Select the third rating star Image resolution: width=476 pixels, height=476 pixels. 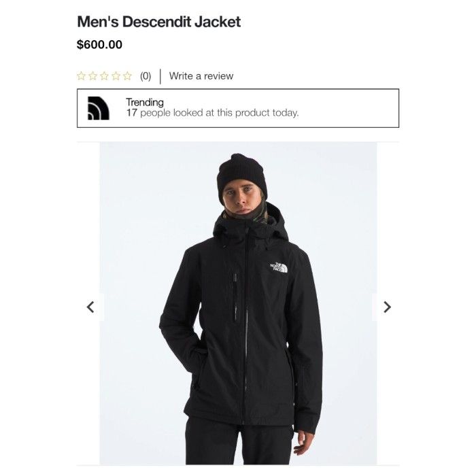tap(104, 76)
